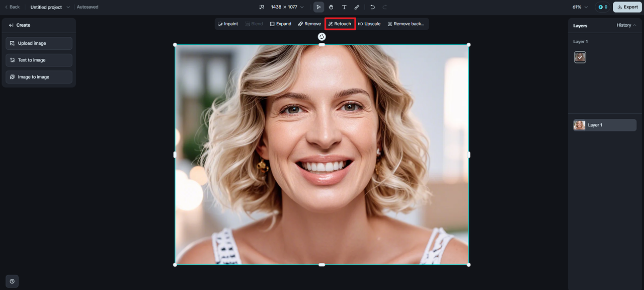The image size is (644, 290).
Task: Redo the last action
Action: (x=385, y=7)
